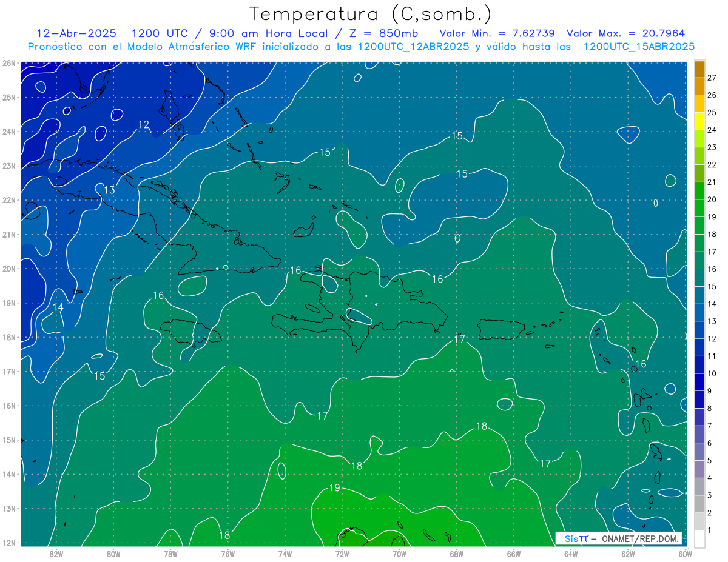728x562 pixels.
Task: Click the 22N latitude axis label
Action: [x=8, y=200]
